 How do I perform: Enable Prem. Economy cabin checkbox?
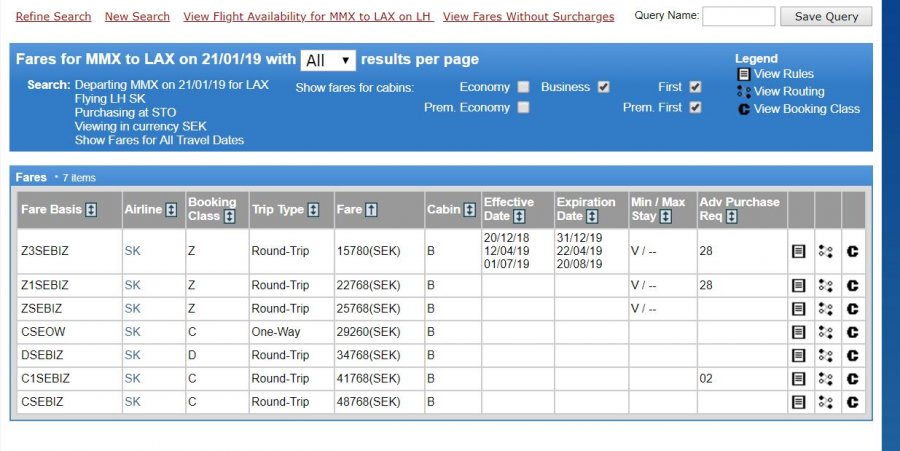pyautogui.click(x=523, y=107)
